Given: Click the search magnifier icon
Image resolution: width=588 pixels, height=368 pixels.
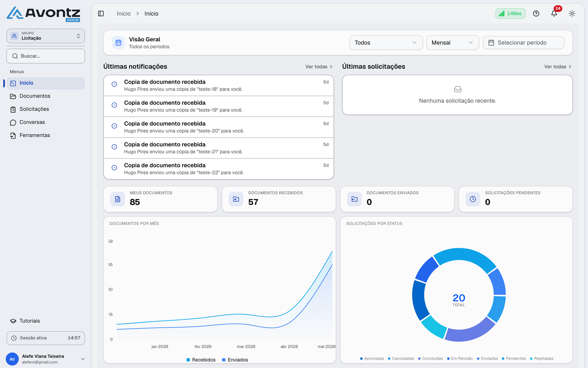Looking at the screenshot, I should coord(15,56).
